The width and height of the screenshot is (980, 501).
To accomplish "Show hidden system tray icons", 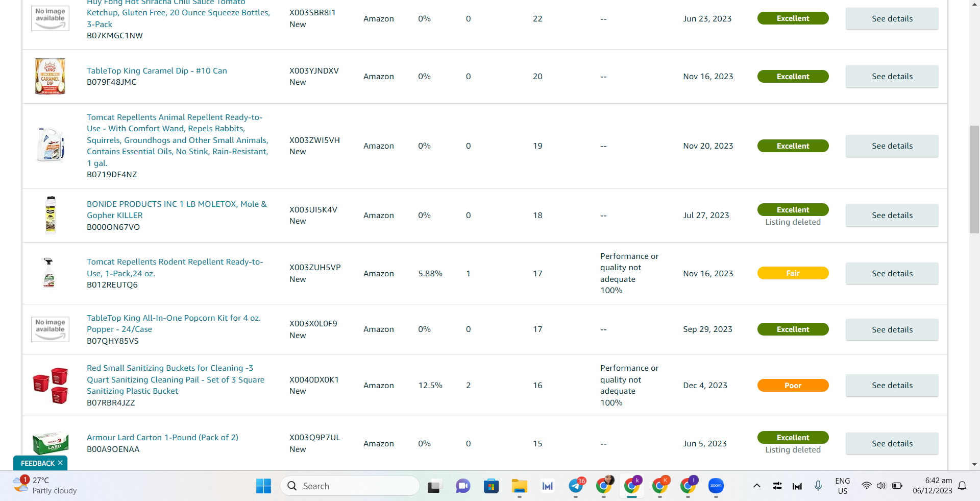I will coord(757,486).
